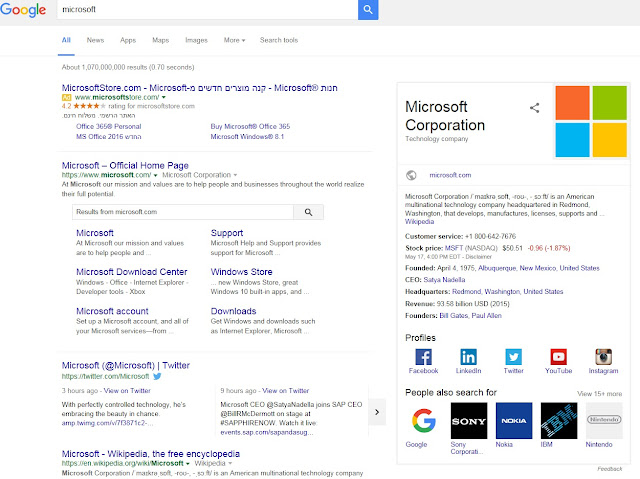This screenshot has width=640, height=479.
Task: Open the amp.twimg.com link in tweet
Action: click(107, 423)
